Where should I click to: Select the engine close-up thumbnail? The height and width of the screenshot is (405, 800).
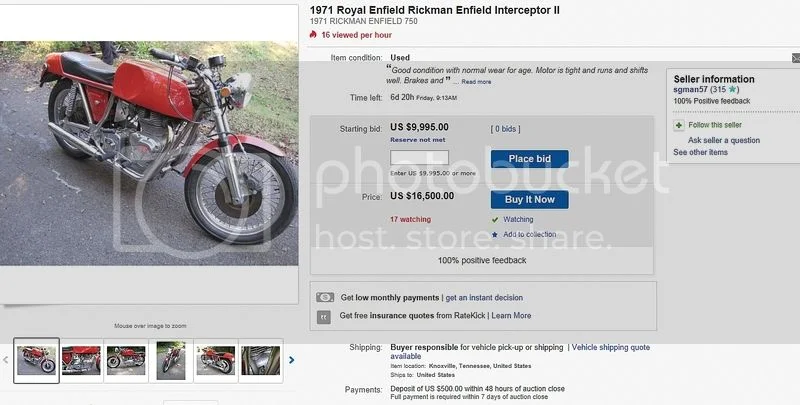click(261, 360)
